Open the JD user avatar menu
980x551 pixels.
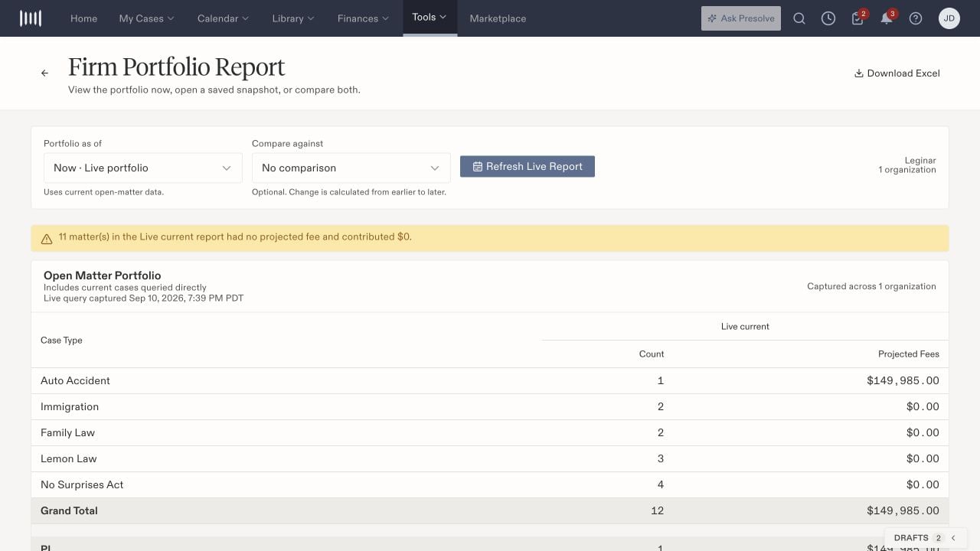(949, 18)
